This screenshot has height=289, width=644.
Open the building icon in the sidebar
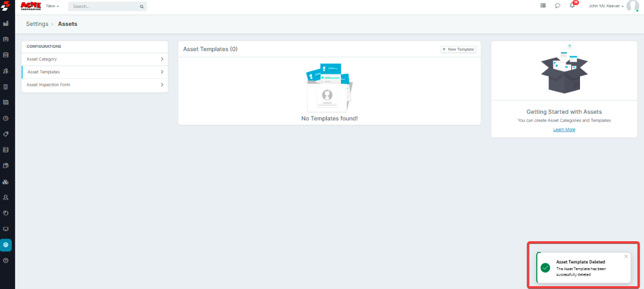(6, 87)
